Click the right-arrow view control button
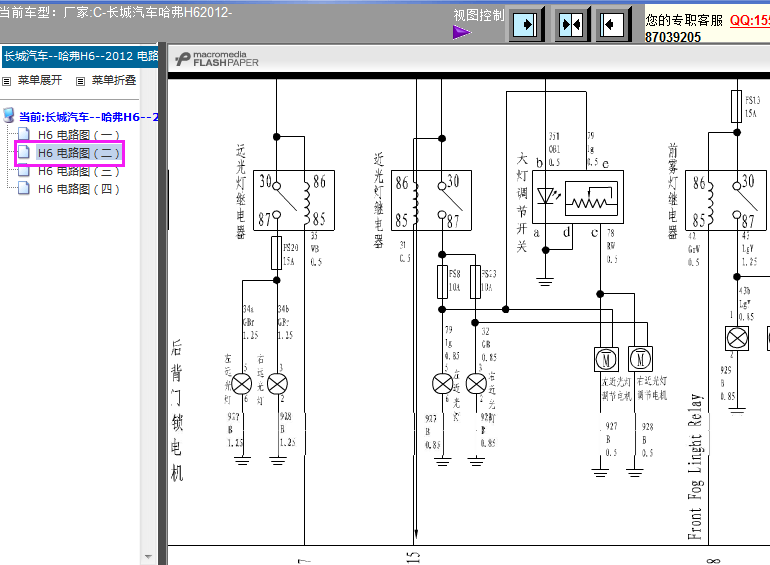This screenshot has width=770, height=565. click(527, 24)
